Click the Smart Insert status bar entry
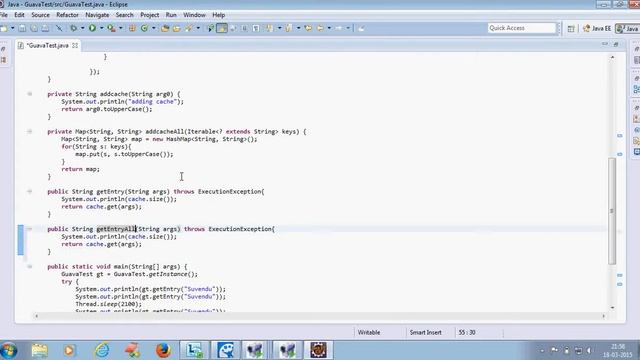Image resolution: width=640 pixels, height=360 pixels. coord(425,332)
